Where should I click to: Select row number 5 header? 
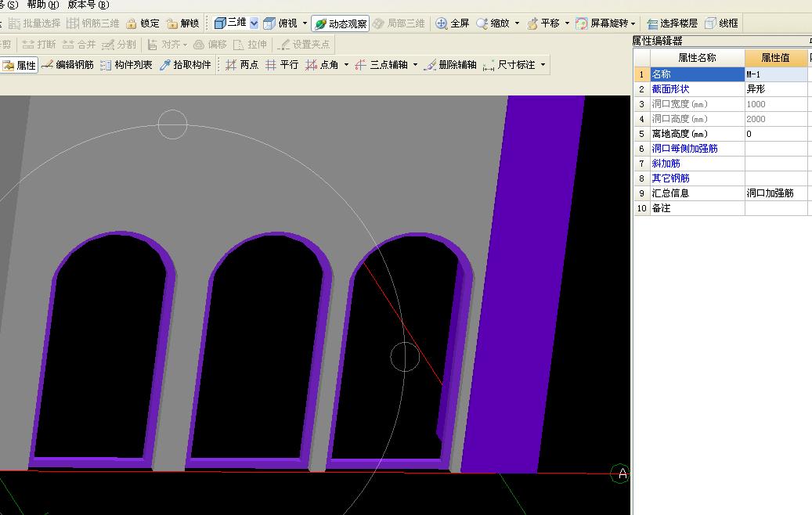coord(641,134)
